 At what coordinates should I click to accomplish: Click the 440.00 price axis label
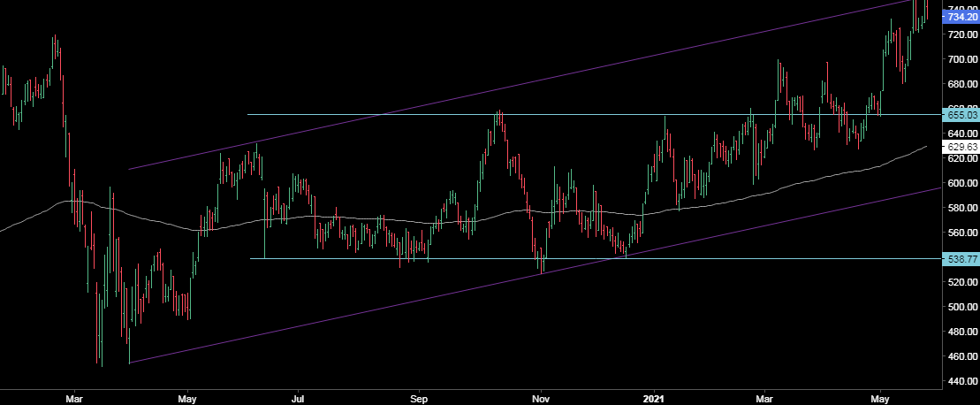point(962,381)
